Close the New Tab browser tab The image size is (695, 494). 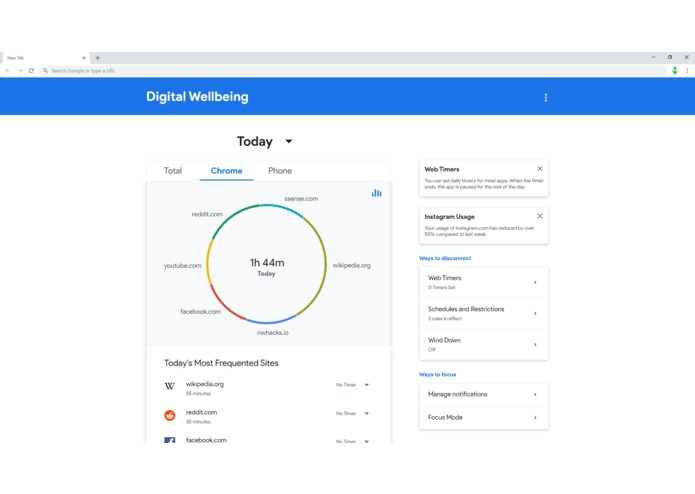84,58
